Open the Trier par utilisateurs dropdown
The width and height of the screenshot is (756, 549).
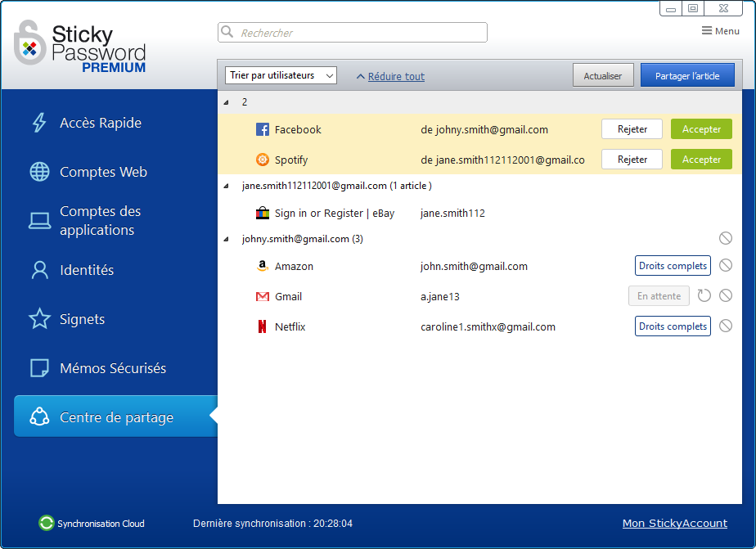pos(281,75)
